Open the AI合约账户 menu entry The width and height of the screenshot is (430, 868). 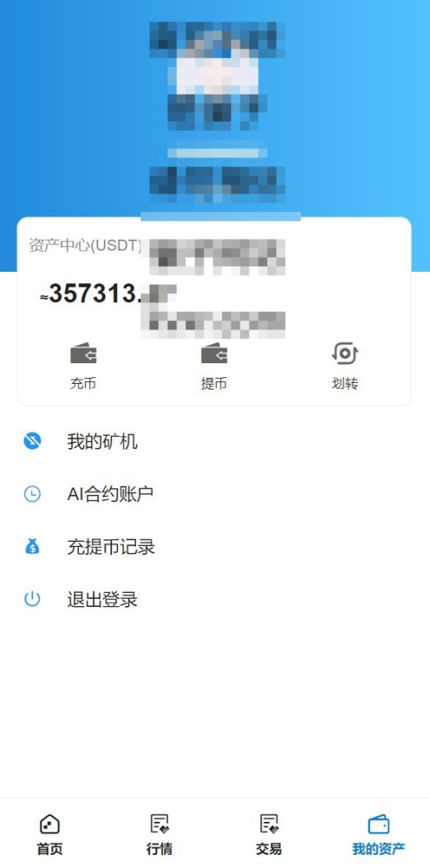pos(215,494)
